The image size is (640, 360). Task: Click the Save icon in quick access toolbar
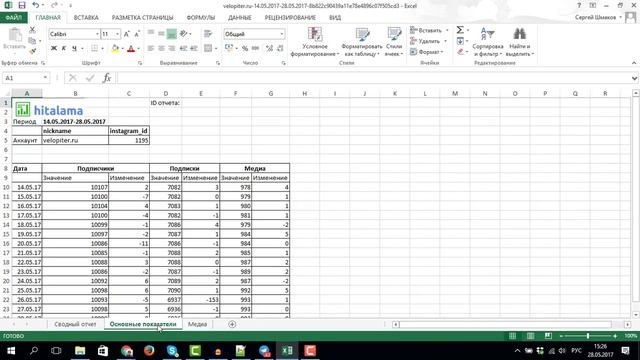22,5
